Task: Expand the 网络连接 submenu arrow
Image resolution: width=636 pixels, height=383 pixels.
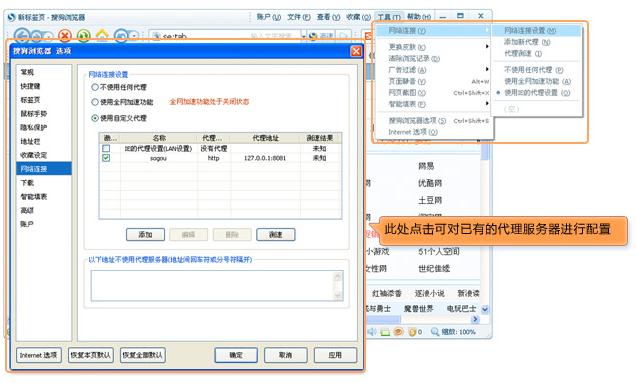Action: pos(487,30)
